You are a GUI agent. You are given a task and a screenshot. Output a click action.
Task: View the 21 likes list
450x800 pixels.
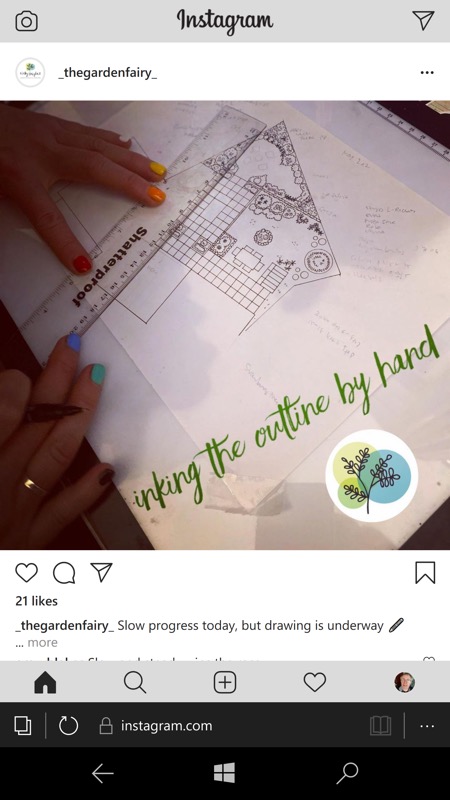pyautogui.click(x=36, y=601)
